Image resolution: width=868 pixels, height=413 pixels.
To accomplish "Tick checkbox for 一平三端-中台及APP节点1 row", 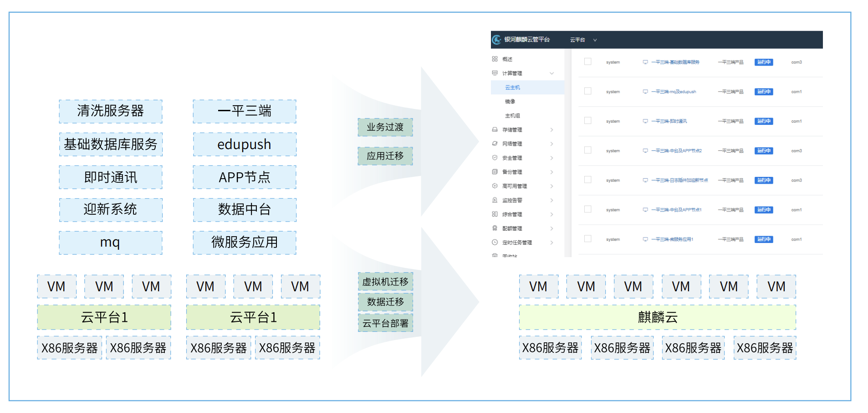I will point(588,209).
